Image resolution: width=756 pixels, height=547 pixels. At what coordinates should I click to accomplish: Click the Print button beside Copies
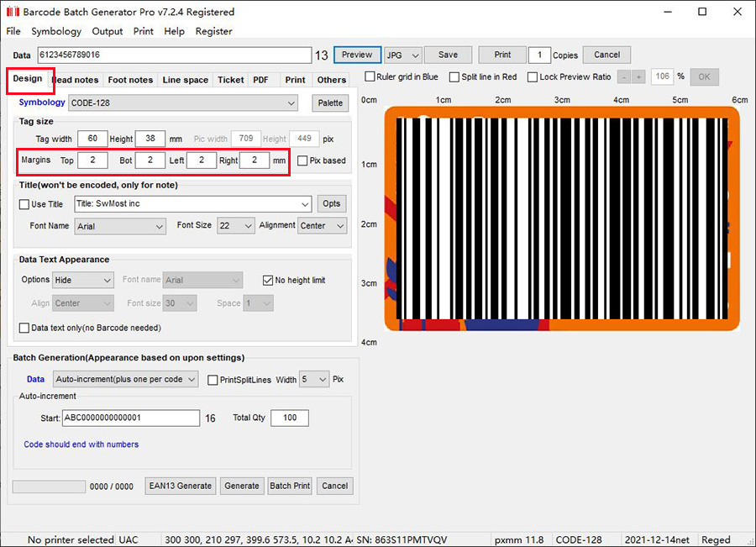click(502, 55)
